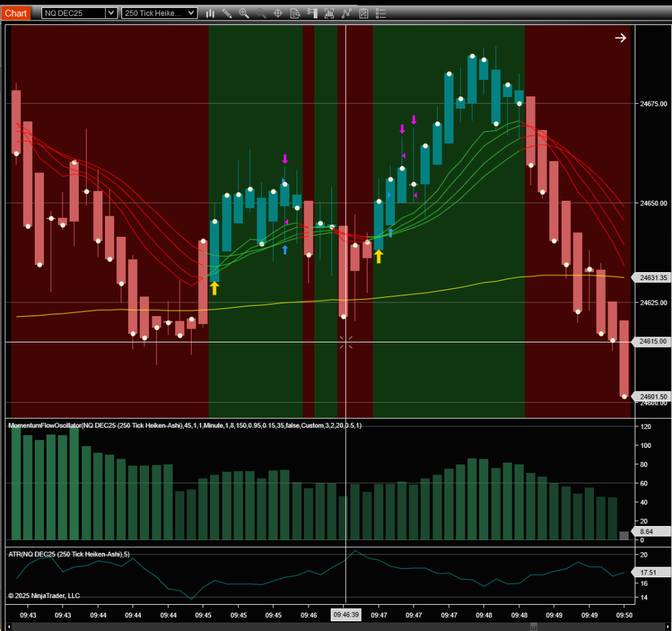Image resolution: width=672 pixels, height=631 pixels.
Task: Click the greyed zoom out magnifier icon
Action: tap(261, 13)
